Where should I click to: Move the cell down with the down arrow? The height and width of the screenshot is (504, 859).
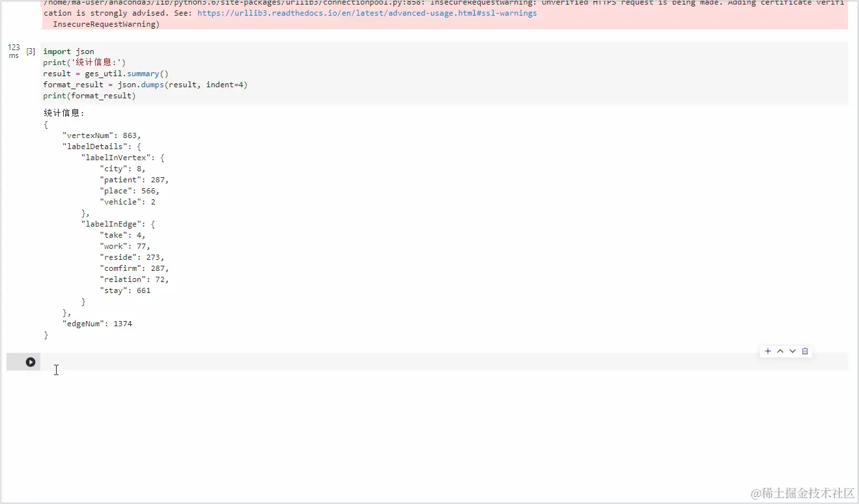[x=793, y=351]
